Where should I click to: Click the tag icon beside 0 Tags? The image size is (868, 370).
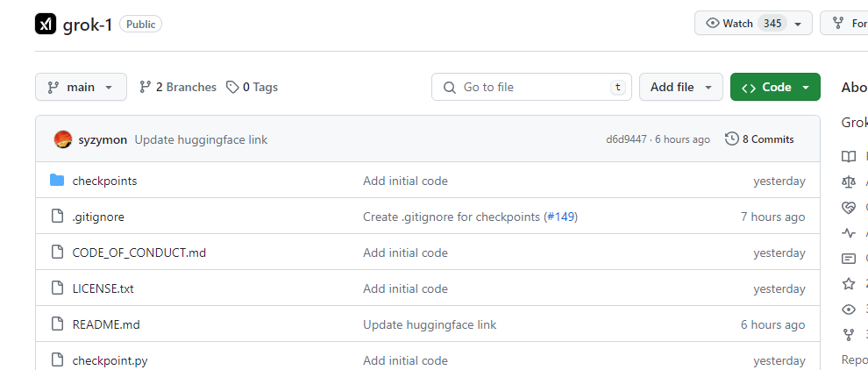tap(232, 87)
